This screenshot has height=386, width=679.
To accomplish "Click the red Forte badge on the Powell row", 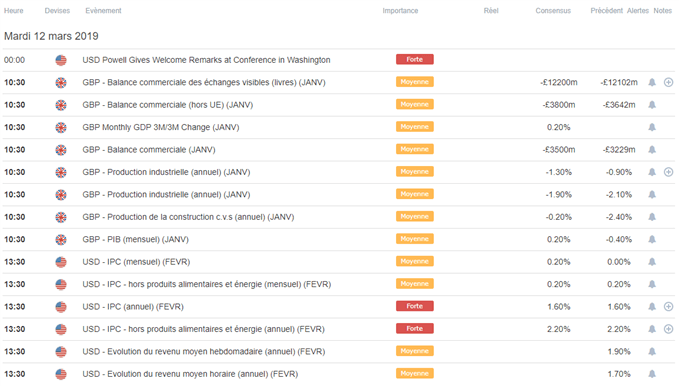I will [x=414, y=59].
